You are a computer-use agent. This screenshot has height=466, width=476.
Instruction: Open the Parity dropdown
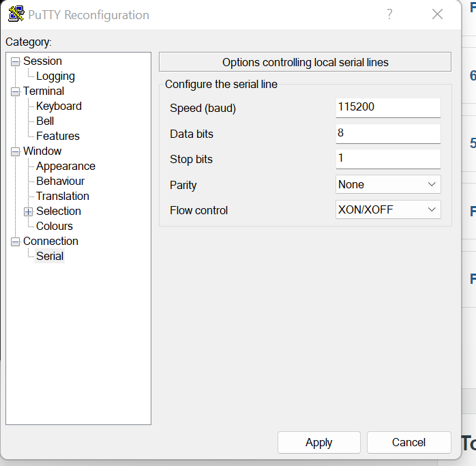[x=388, y=184]
